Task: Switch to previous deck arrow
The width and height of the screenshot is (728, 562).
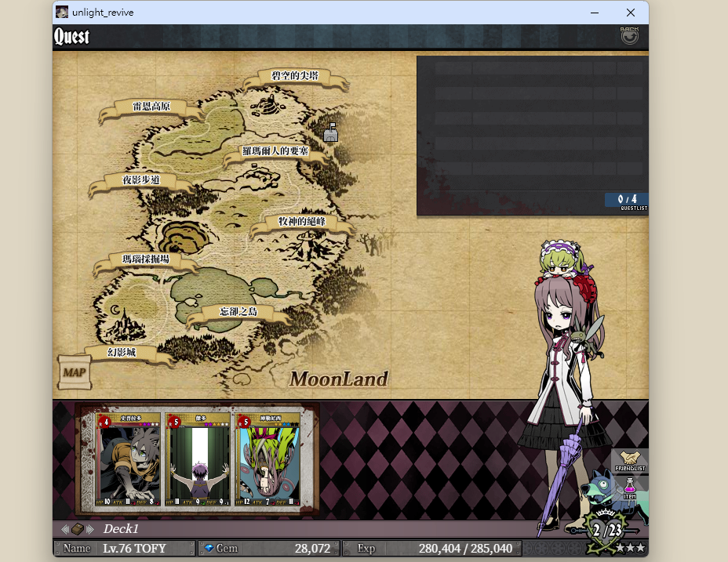Action: point(65,529)
